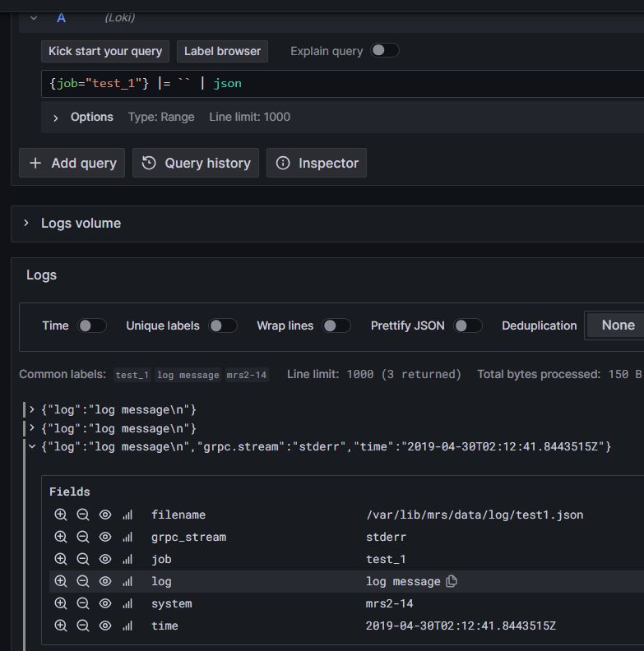644x651 pixels.
Task: Toggle eye icon on log row
Action: 105,581
